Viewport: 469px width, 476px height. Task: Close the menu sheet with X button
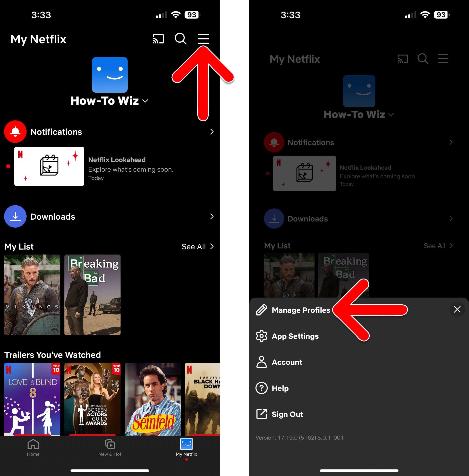coord(457,309)
